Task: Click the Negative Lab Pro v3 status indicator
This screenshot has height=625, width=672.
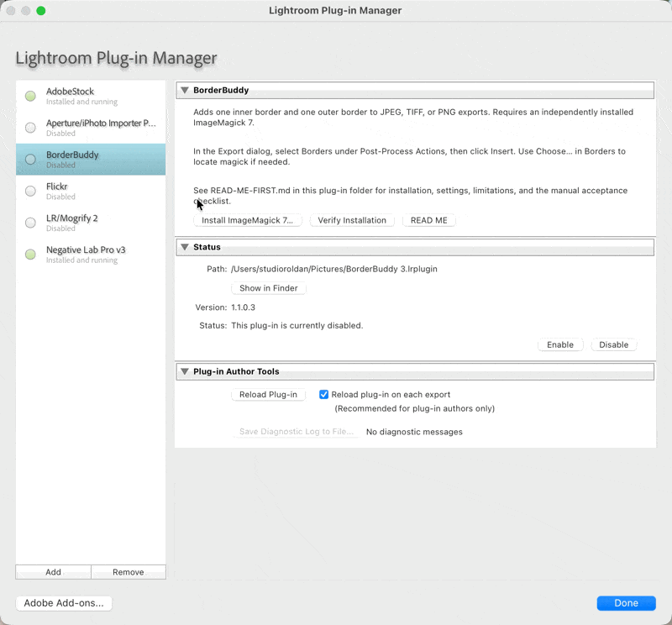Action: click(30, 255)
